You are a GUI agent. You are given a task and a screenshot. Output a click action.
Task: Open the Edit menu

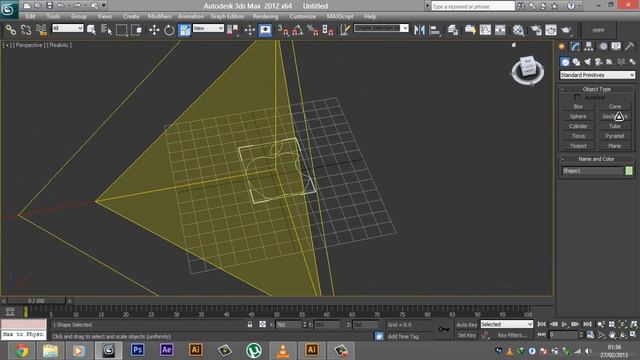[31, 16]
